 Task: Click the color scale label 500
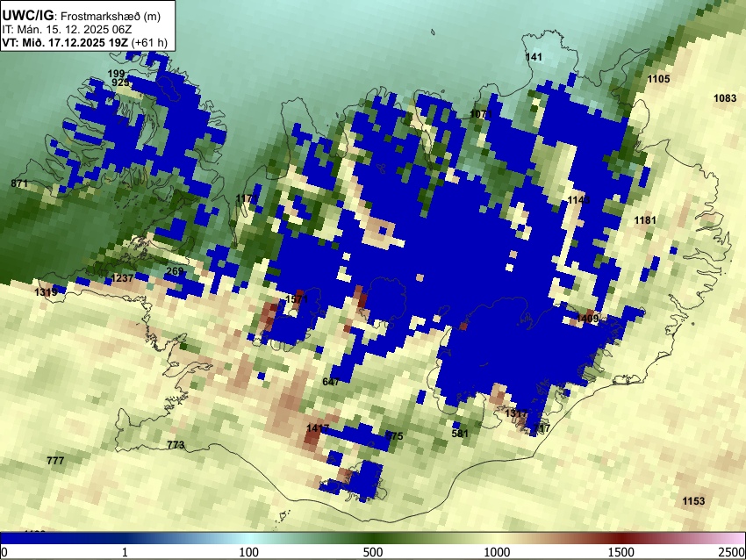tap(373, 552)
